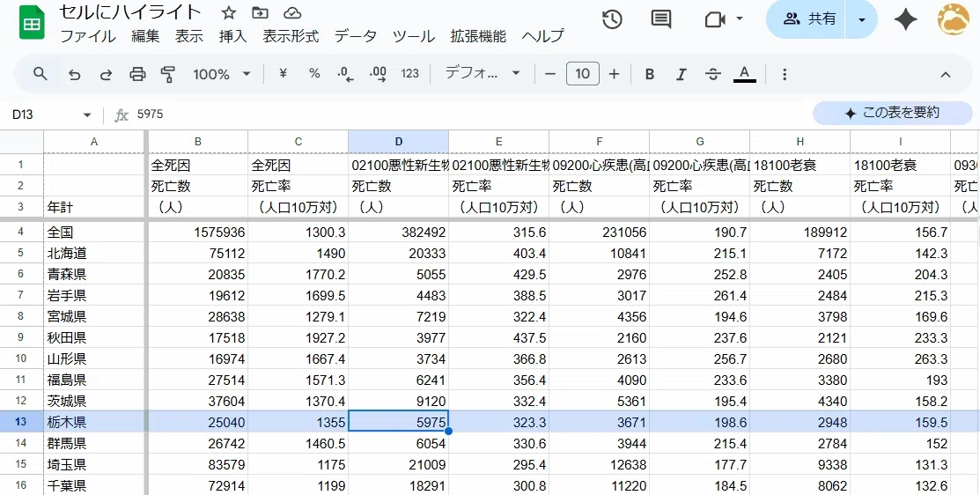Toggle strikethrough formatting
This screenshot has width=980, height=495.
point(712,74)
